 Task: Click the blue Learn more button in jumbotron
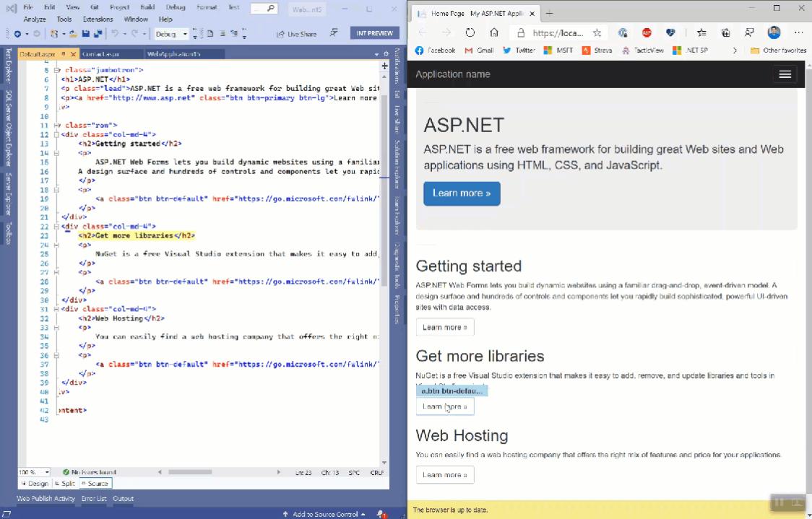tap(462, 193)
